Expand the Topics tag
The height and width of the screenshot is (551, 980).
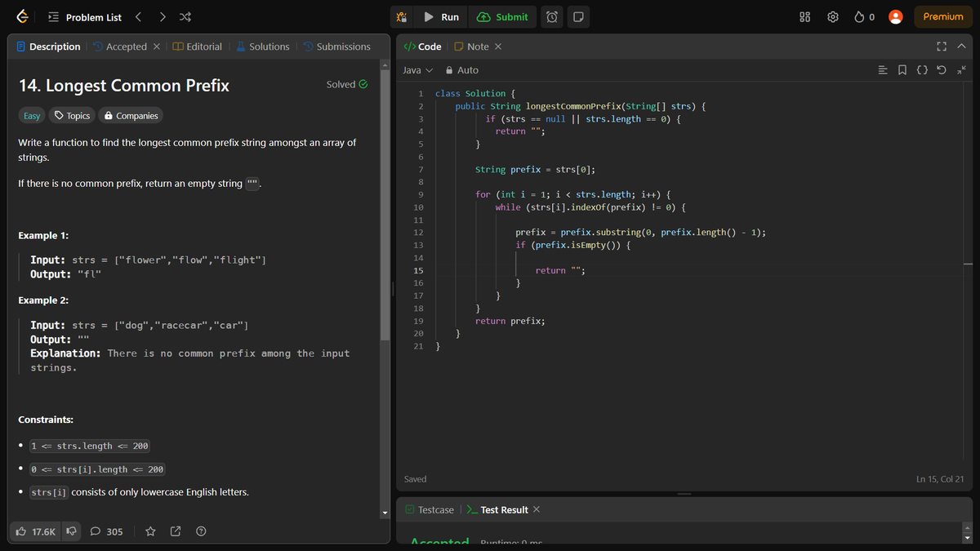coord(72,116)
